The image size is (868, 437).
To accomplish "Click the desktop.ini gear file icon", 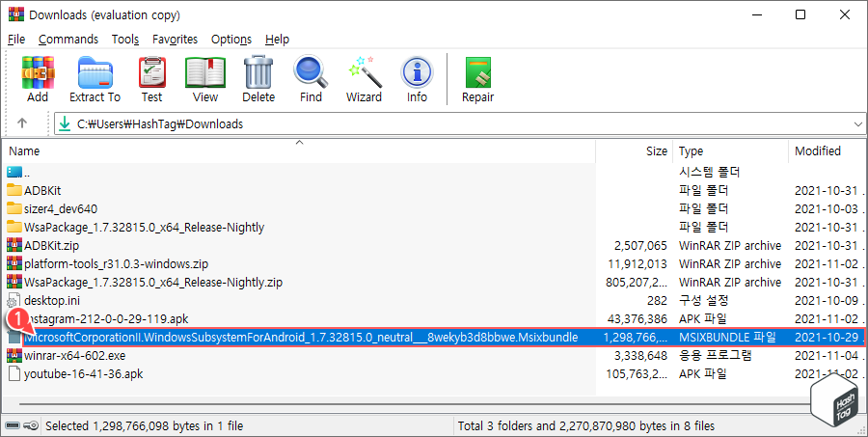I will point(14,300).
